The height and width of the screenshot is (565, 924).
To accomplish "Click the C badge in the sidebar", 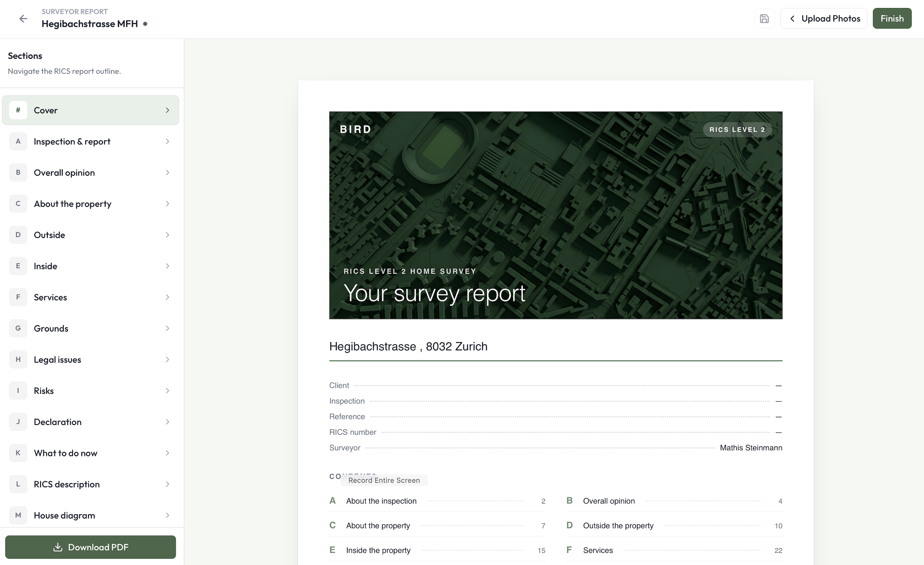I will pos(18,204).
